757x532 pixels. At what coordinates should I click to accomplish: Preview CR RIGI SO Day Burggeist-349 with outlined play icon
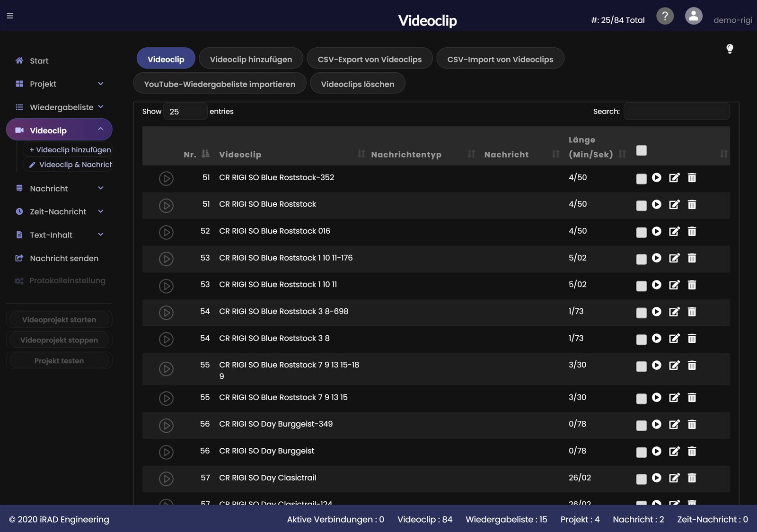(166, 426)
